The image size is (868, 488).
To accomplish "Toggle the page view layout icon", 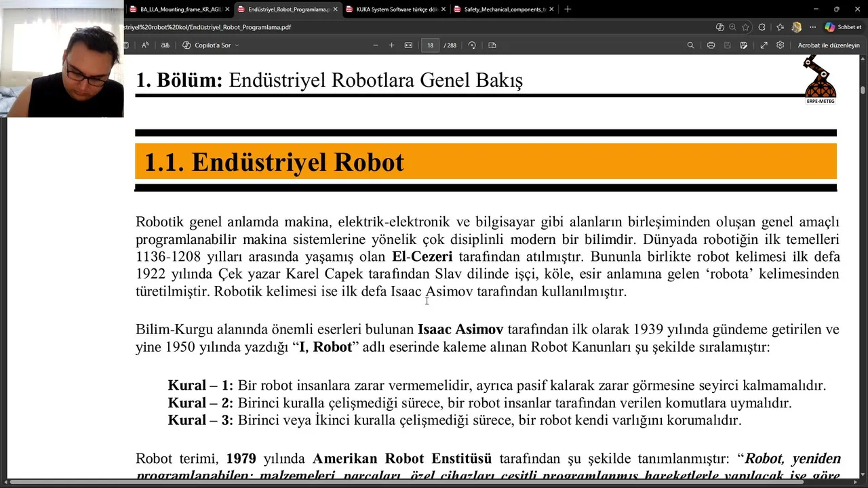I will click(492, 45).
